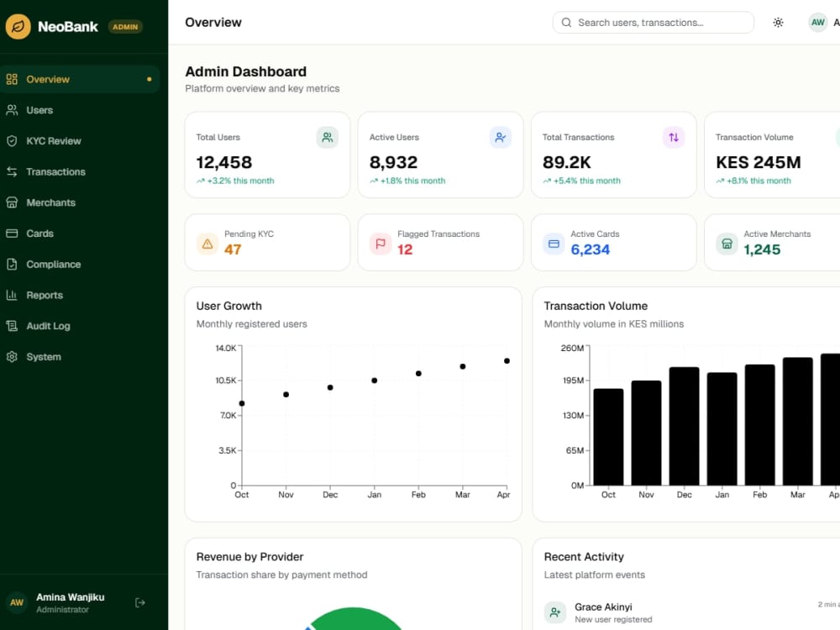Click the Recent Activity title
The image size is (840, 630).
click(584, 557)
